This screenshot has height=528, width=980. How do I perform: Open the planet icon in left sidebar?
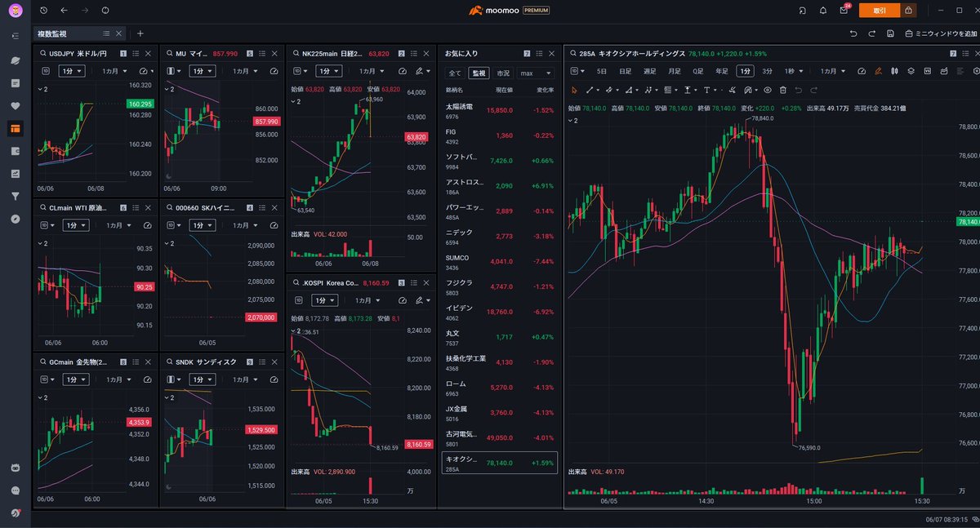pos(16,60)
